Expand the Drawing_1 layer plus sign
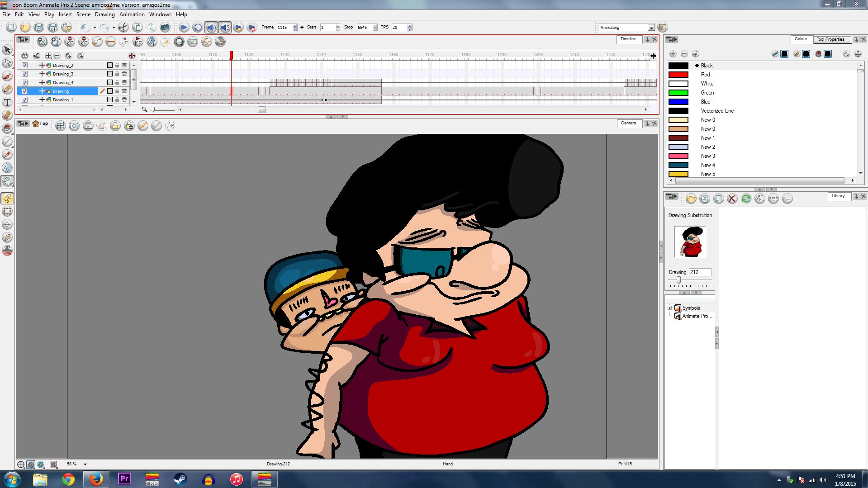Viewport: 868px width, 488px height. [42, 99]
